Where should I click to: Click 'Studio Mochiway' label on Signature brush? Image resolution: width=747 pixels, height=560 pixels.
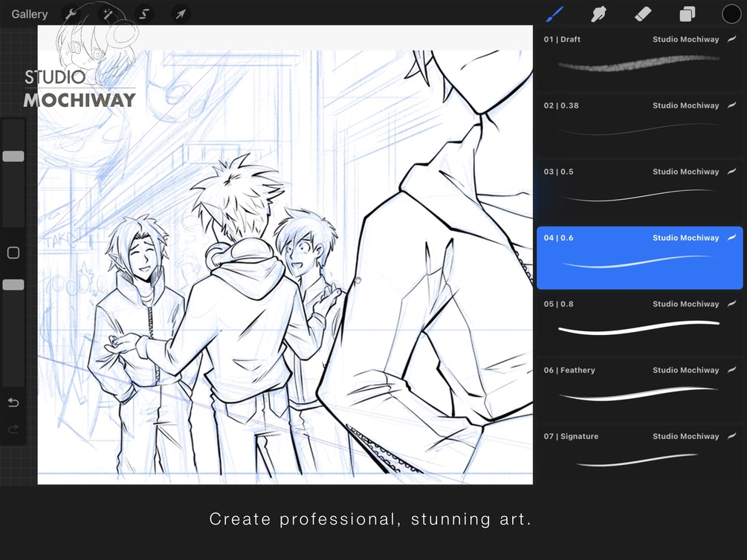685,437
